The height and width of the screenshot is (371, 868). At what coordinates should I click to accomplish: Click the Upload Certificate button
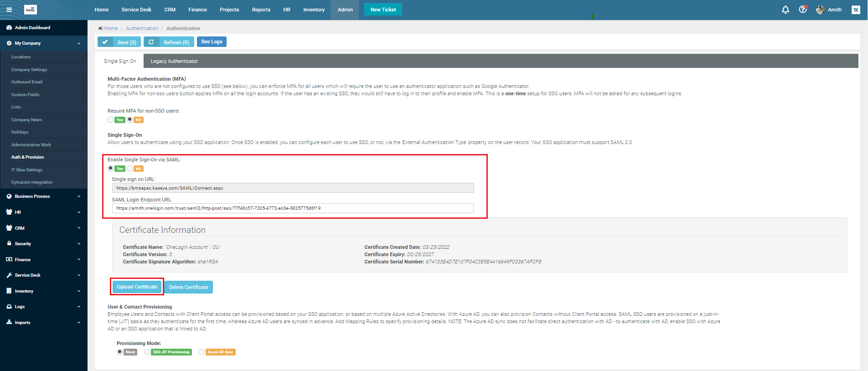(x=137, y=287)
